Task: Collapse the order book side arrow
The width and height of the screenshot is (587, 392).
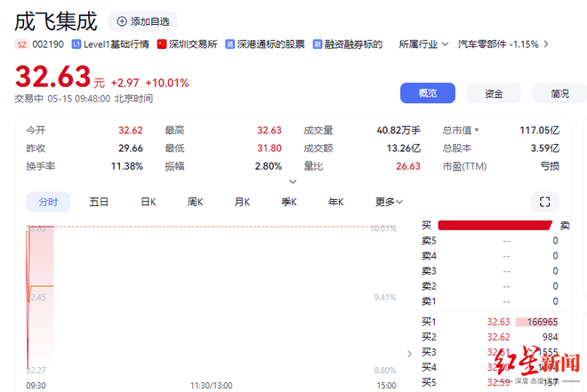Action: [x=409, y=353]
